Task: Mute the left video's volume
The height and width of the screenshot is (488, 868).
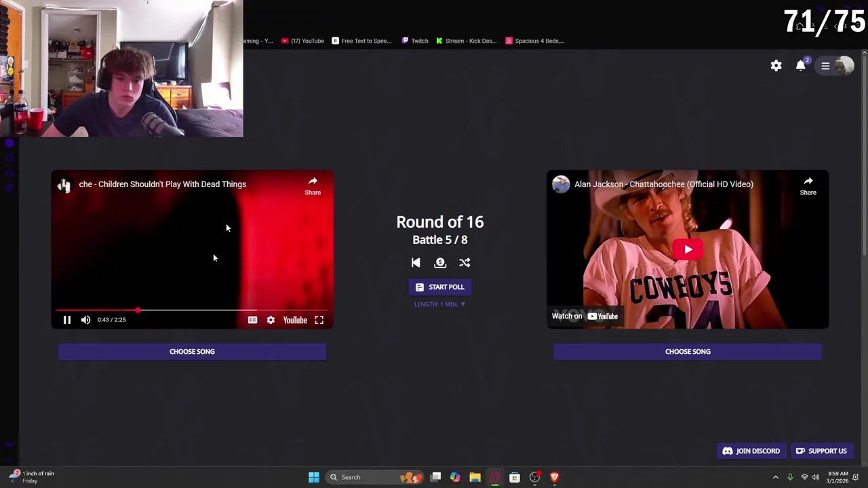Action: point(85,320)
